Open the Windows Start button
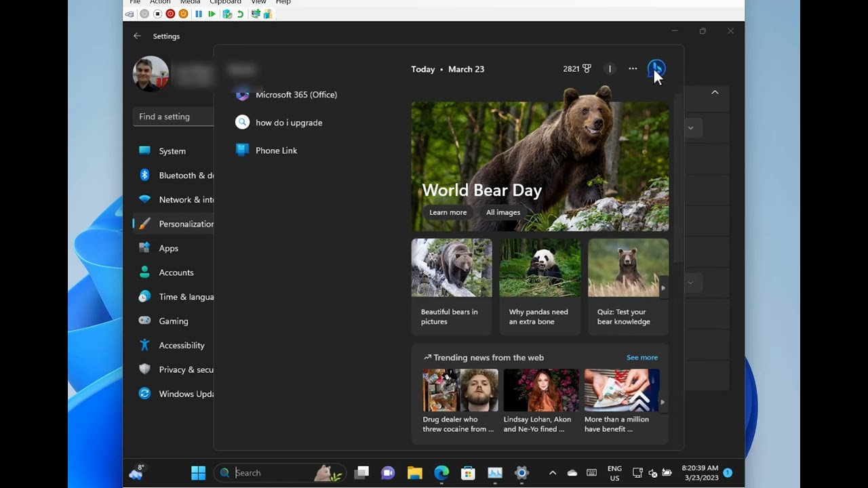The width and height of the screenshot is (868, 488). 198,473
